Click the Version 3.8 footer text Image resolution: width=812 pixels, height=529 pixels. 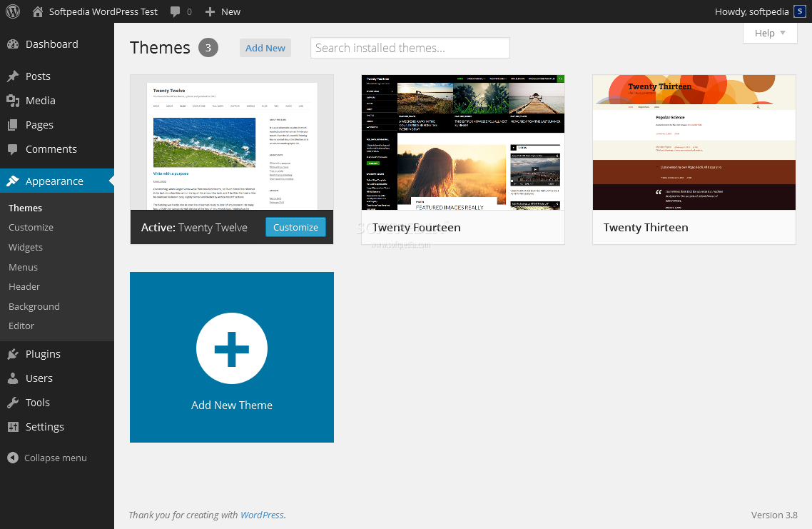(x=774, y=515)
